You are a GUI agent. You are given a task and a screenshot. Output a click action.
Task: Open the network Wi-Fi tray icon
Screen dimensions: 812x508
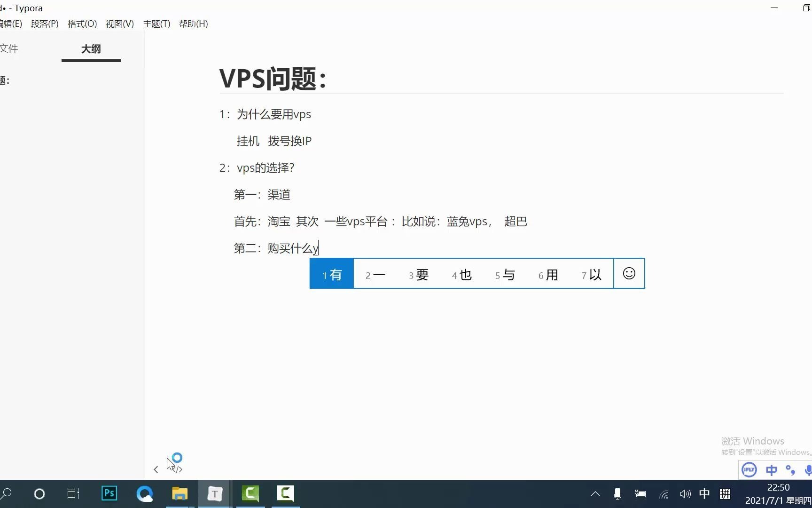pyautogui.click(x=664, y=494)
